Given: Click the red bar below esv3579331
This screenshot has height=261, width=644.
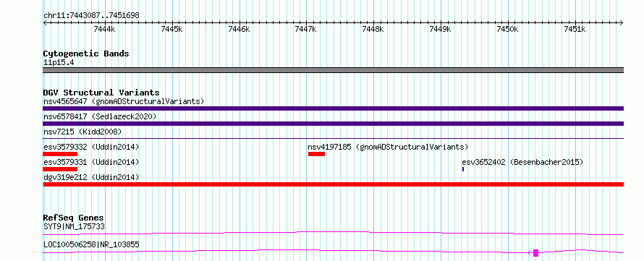Looking at the screenshot, I should 60,169.
